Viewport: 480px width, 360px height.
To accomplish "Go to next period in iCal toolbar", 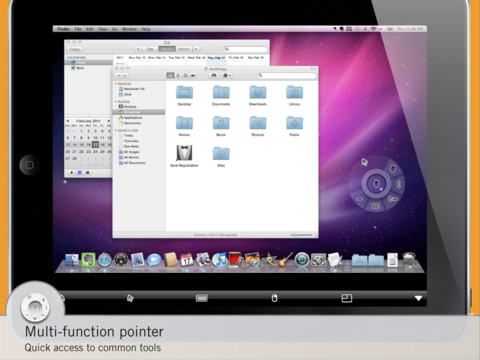I will pos(197,49).
